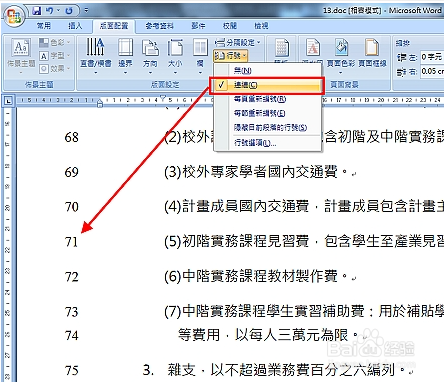The image size is (444, 382).
Task: Click line number 70 in the margin
Action: click(x=72, y=207)
